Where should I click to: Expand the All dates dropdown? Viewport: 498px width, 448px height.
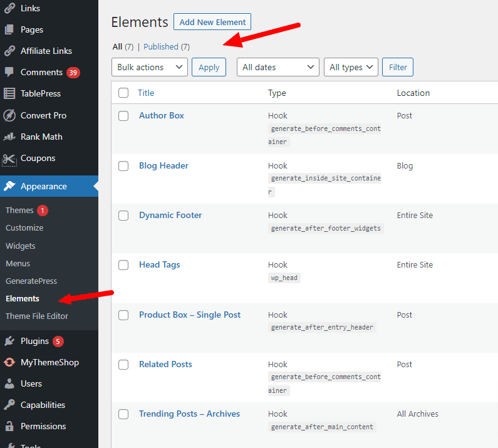coord(278,67)
